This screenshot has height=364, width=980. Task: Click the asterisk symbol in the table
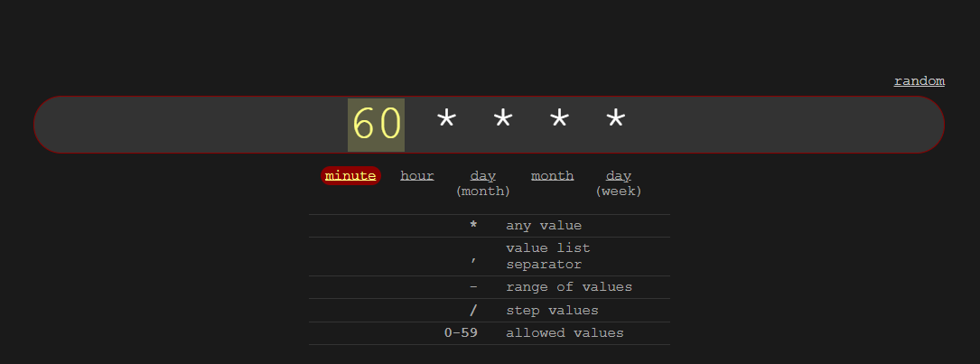(473, 225)
